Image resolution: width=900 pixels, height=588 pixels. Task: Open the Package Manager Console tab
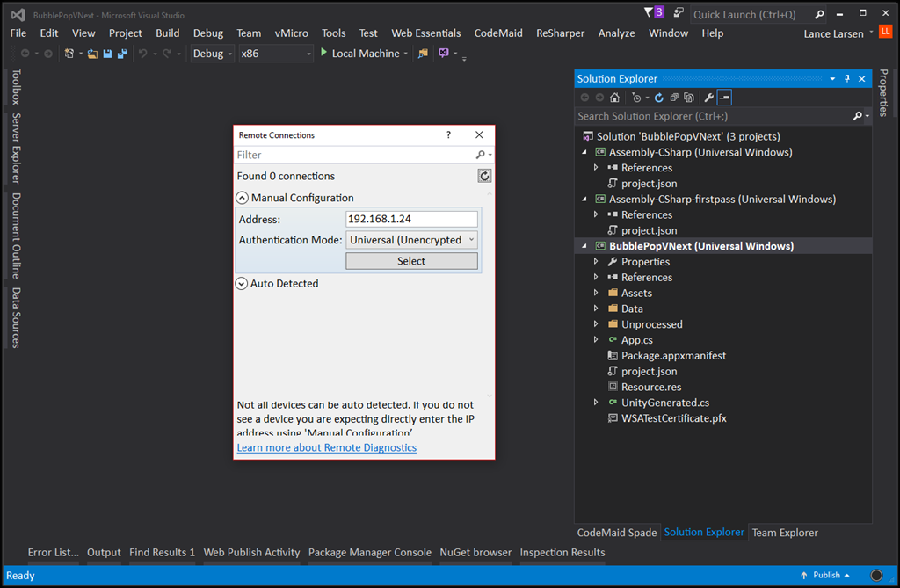[x=370, y=552]
